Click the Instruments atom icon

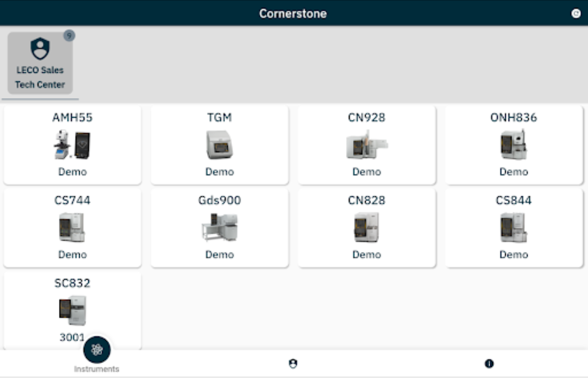(x=97, y=350)
